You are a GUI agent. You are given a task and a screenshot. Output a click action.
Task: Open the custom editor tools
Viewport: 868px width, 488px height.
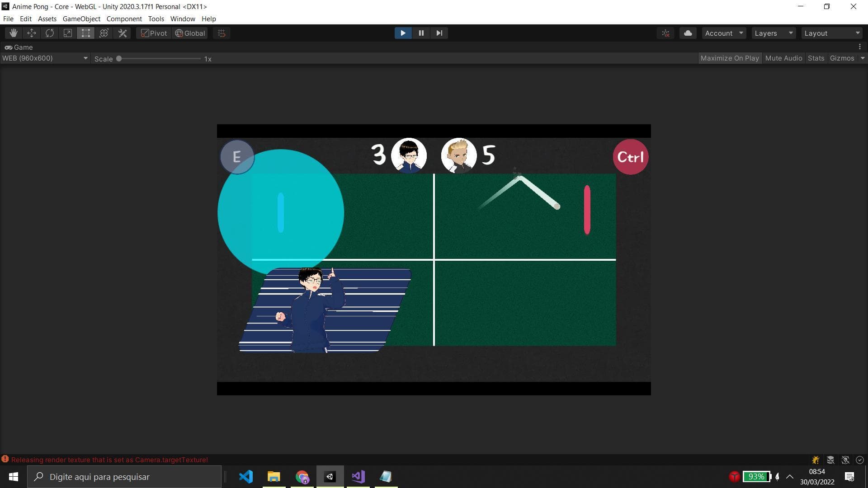[123, 33]
